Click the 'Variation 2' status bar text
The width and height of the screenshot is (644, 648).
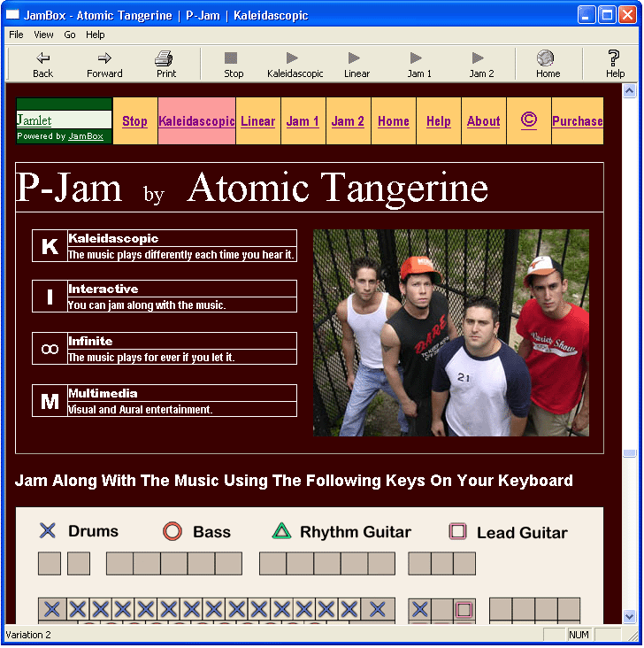(28, 635)
